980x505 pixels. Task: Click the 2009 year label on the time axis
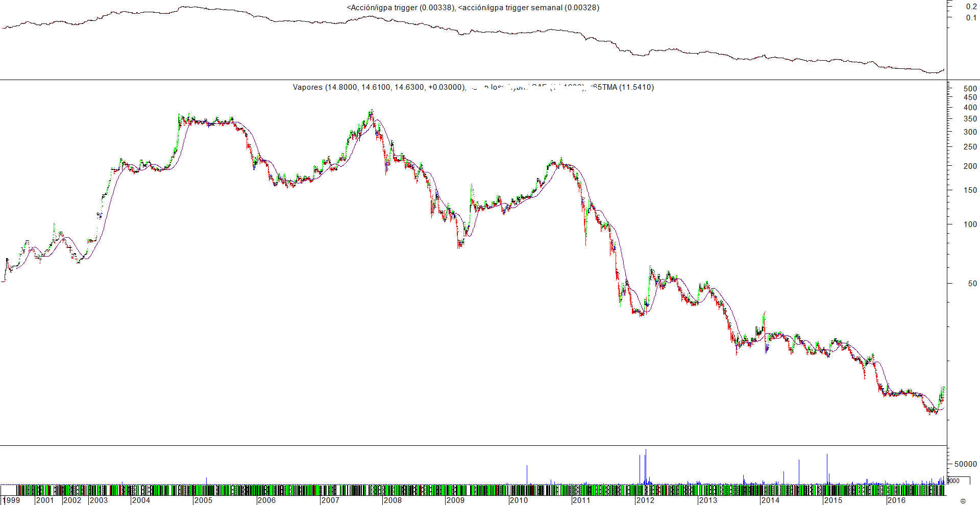coord(455,500)
